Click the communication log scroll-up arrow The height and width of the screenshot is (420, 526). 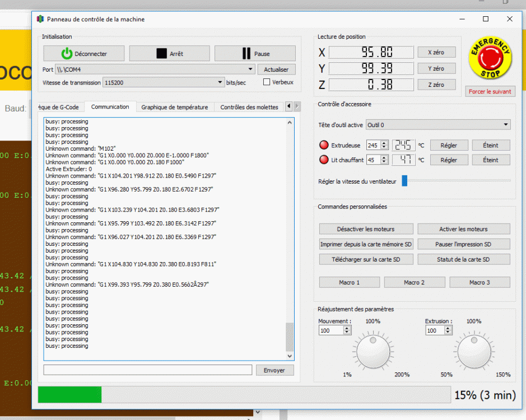click(290, 123)
